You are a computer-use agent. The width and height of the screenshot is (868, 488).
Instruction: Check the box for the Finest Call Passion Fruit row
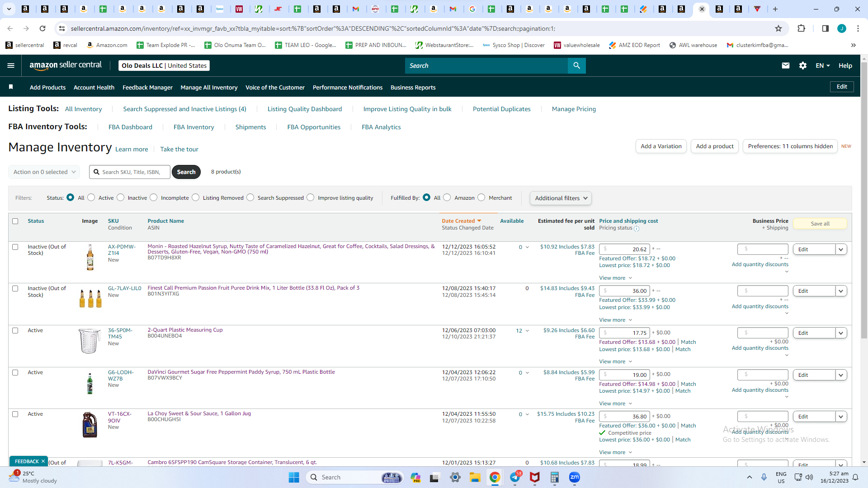coord(15,289)
